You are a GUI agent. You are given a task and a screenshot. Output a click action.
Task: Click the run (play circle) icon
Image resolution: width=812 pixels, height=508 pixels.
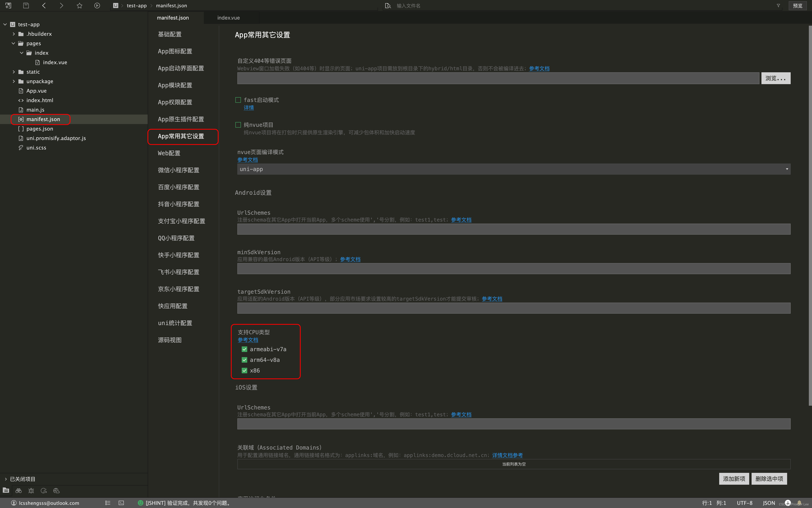point(97,5)
